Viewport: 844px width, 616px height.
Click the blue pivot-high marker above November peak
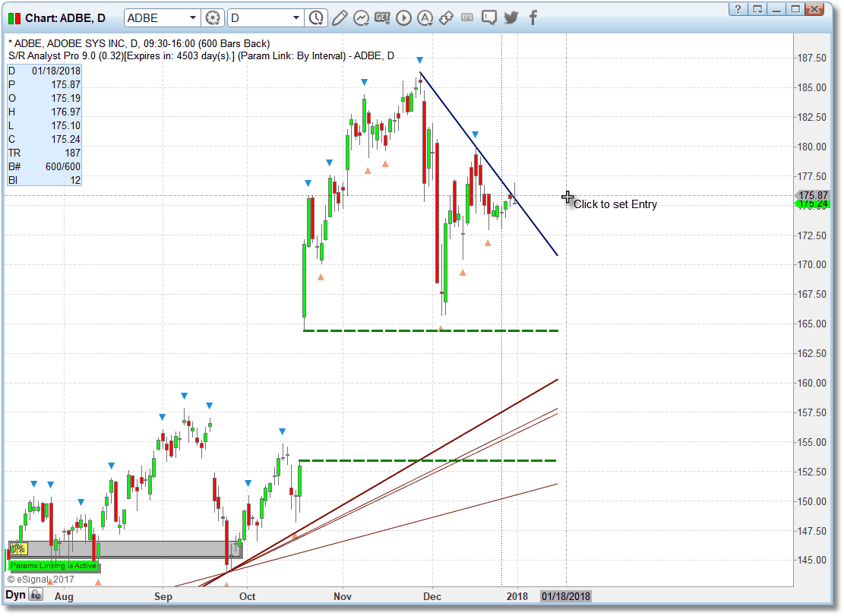tap(420, 60)
